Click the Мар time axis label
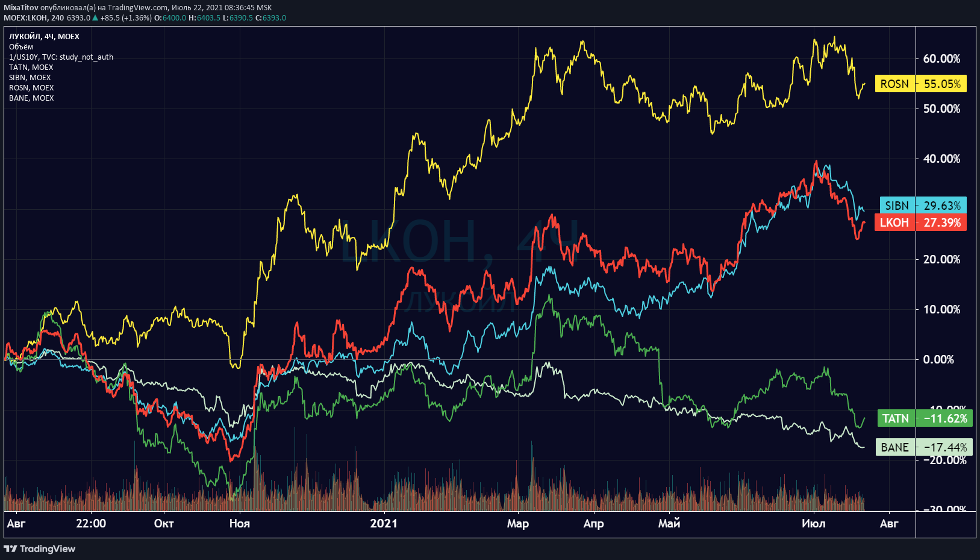The height and width of the screenshot is (560, 980). 518,523
